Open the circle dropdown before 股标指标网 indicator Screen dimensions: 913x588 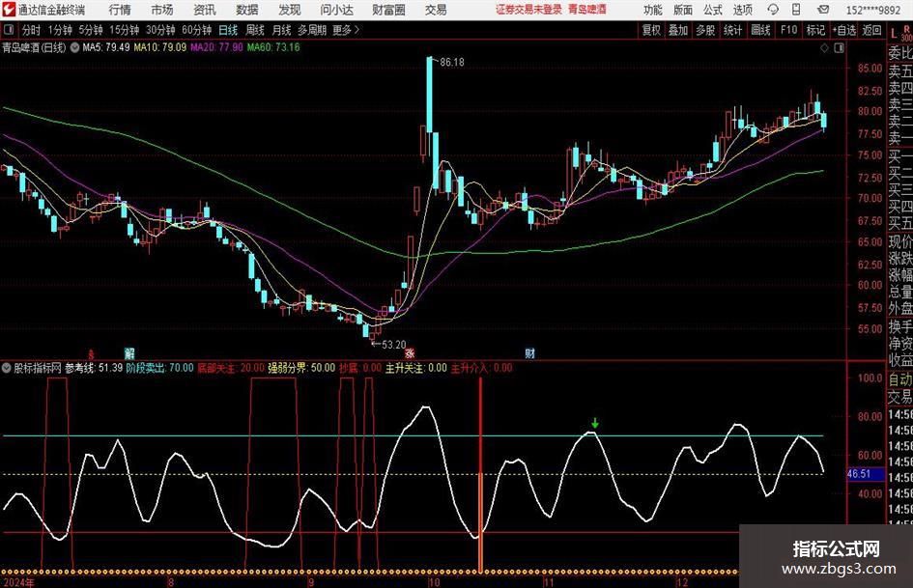pyautogui.click(x=7, y=368)
